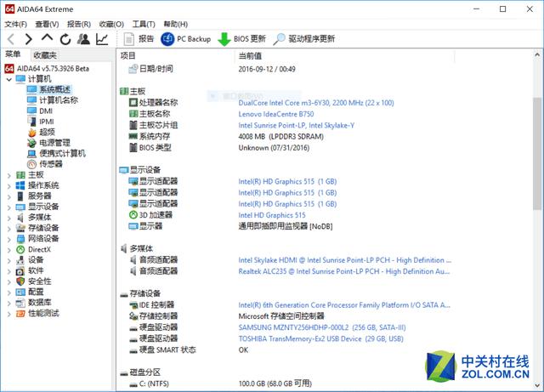Expand the 显示设备 tree node
Viewport: 544px width, 392px height.
9,207
